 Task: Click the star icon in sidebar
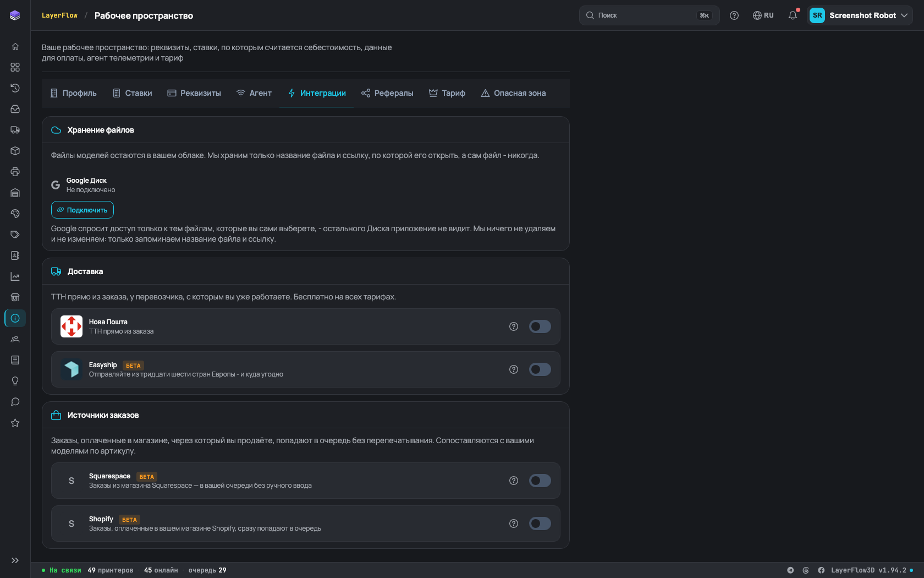(x=15, y=423)
